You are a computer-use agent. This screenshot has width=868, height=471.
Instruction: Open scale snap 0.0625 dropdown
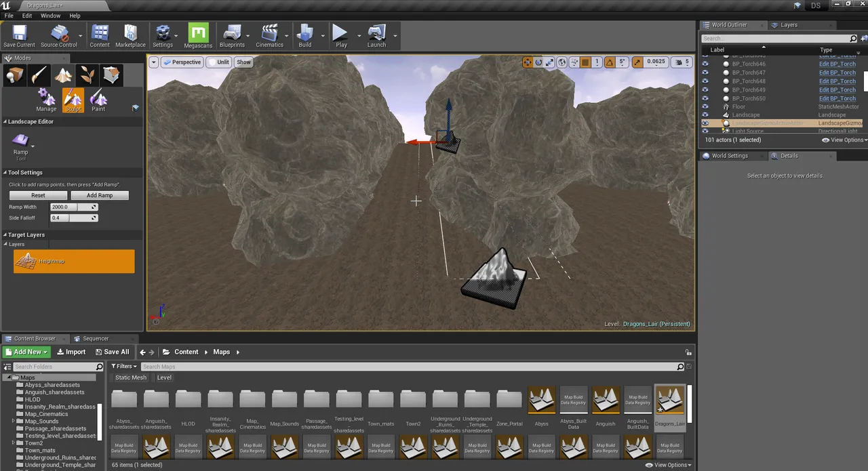tap(656, 62)
